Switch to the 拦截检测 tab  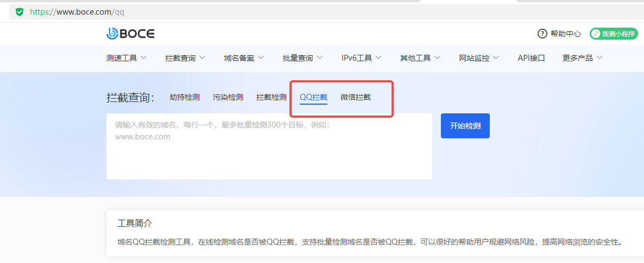272,97
